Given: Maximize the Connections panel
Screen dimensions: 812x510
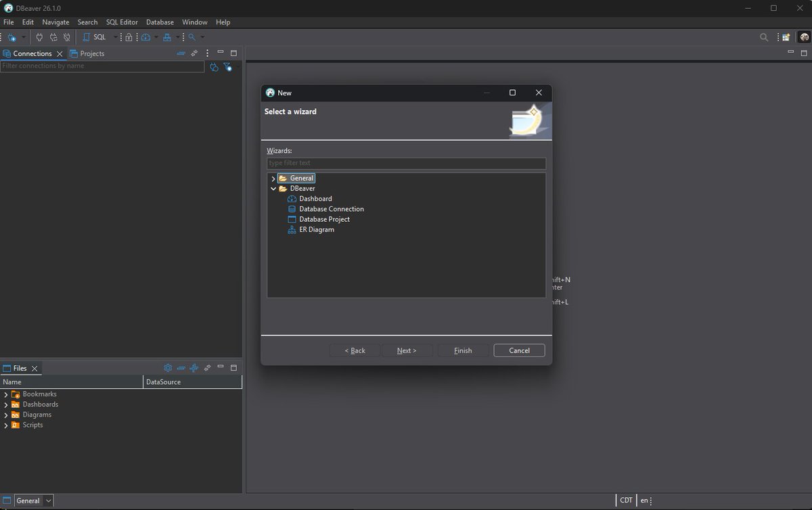Looking at the screenshot, I should pyautogui.click(x=233, y=53).
